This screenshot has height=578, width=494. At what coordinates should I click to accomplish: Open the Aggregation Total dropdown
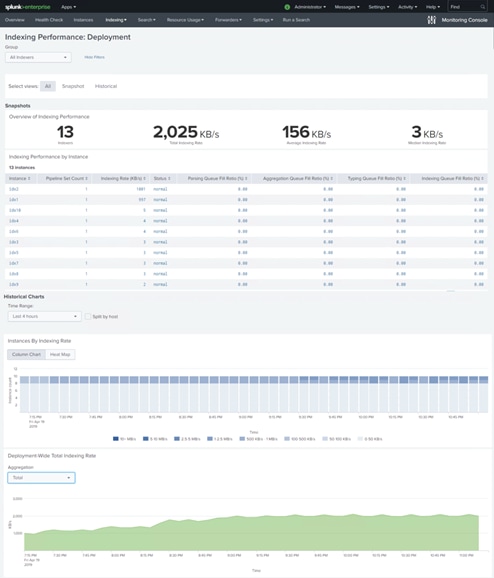[x=41, y=478]
